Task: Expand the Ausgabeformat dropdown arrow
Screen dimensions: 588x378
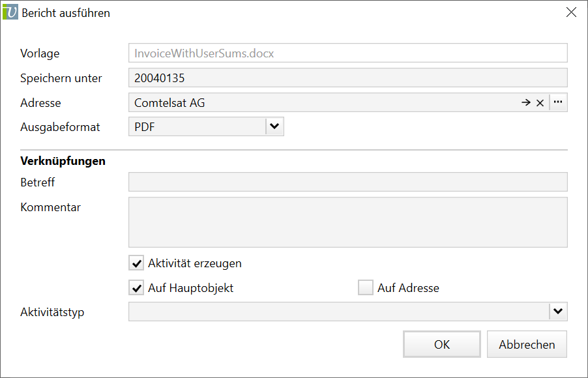Action: click(274, 126)
